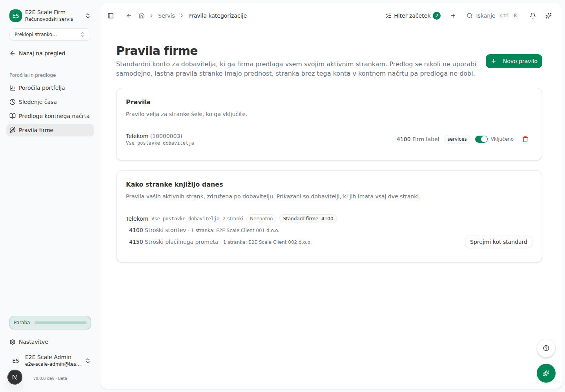Screen dimensions: 565x392
Task: Expand the E2E Scale Admin user menu
Action: click(x=50, y=361)
